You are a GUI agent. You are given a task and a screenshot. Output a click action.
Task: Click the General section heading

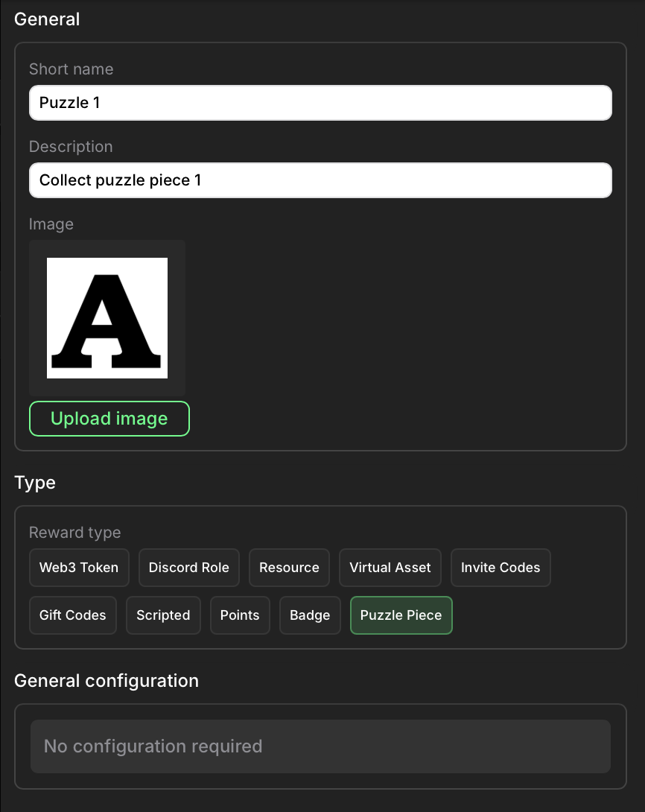47,19
